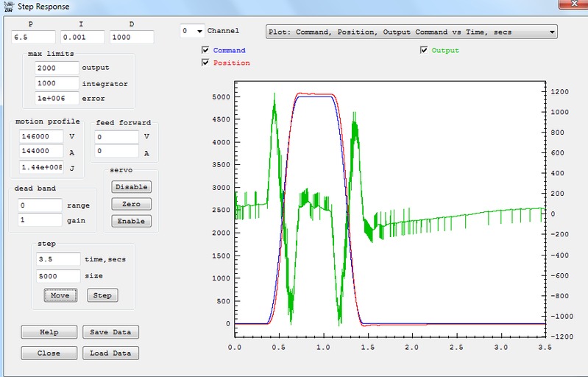Click the servo Enable button
Viewport: 588px width, 377px height.
pyautogui.click(x=132, y=221)
